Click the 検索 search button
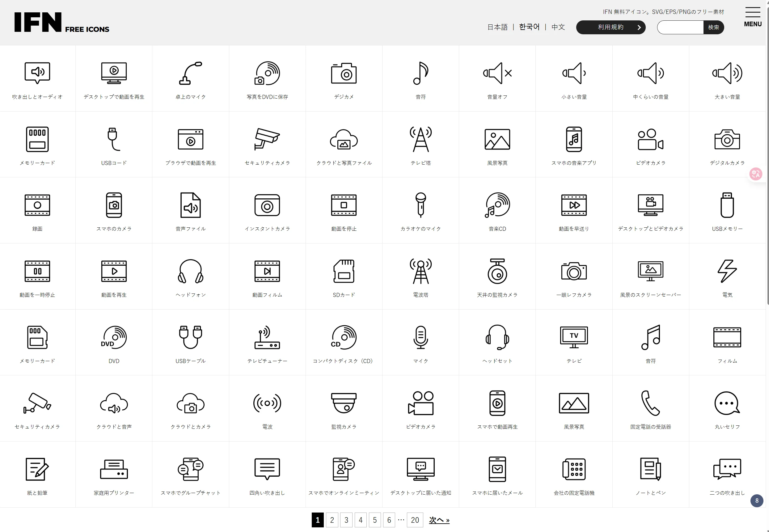Image resolution: width=769 pixels, height=532 pixels. 713,27
